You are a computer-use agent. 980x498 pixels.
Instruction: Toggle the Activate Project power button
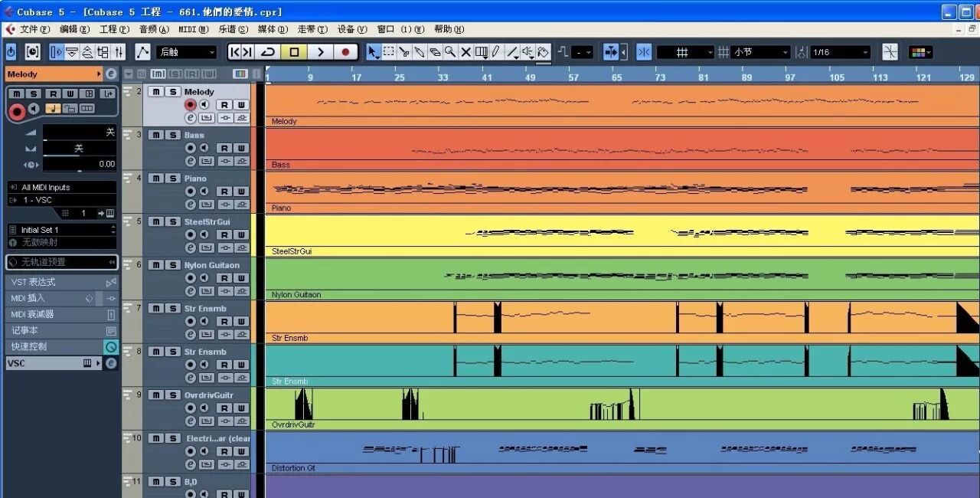click(x=11, y=52)
